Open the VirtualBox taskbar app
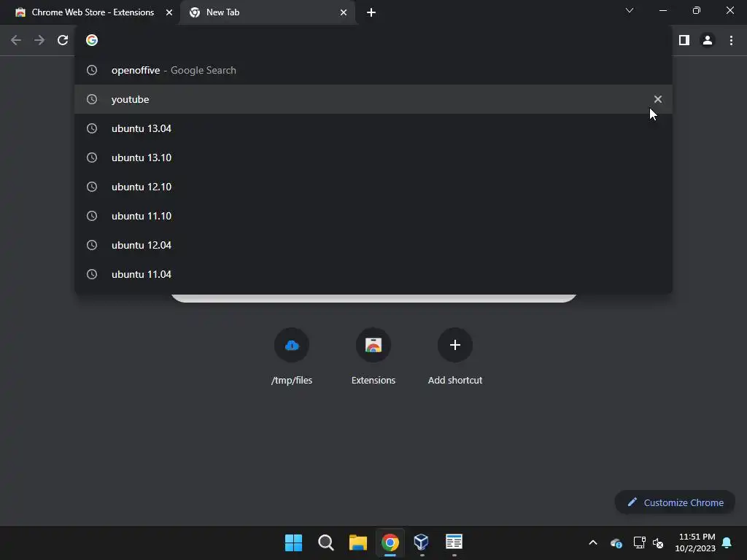This screenshot has width=747, height=560. 422,542
